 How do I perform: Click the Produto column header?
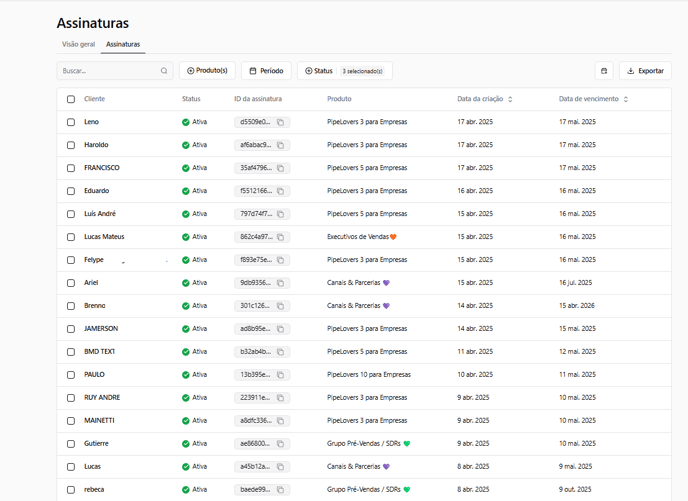pyautogui.click(x=339, y=99)
